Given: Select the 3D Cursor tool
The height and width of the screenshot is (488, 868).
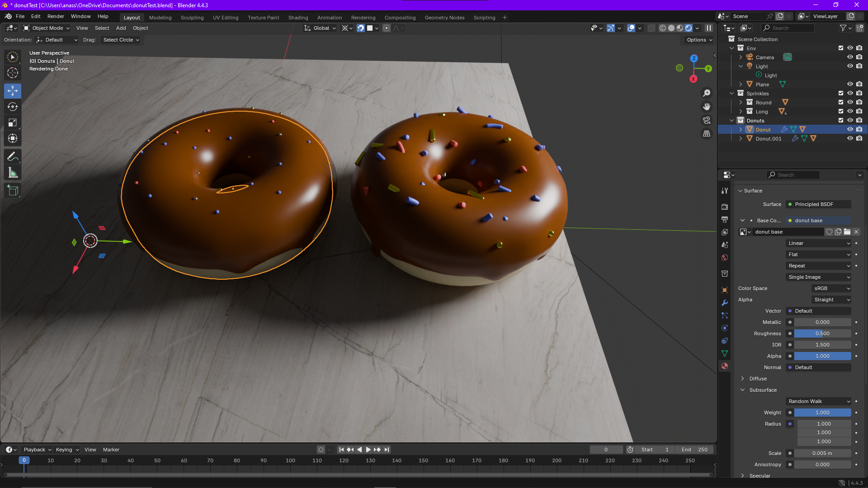Looking at the screenshot, I should click(x=13, y=73).
